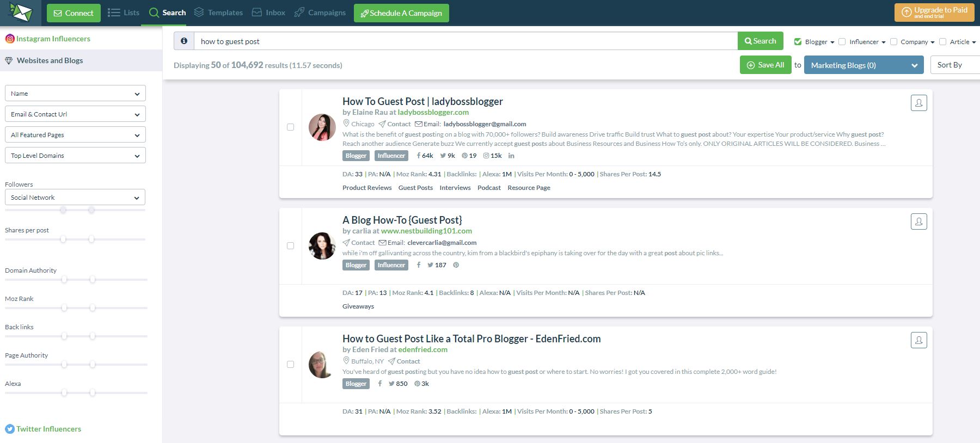Image resolution: width=980 pixels, height=443 pixels.
Task: Open the Social Network dropdown
Action: (x=75, y=198)
